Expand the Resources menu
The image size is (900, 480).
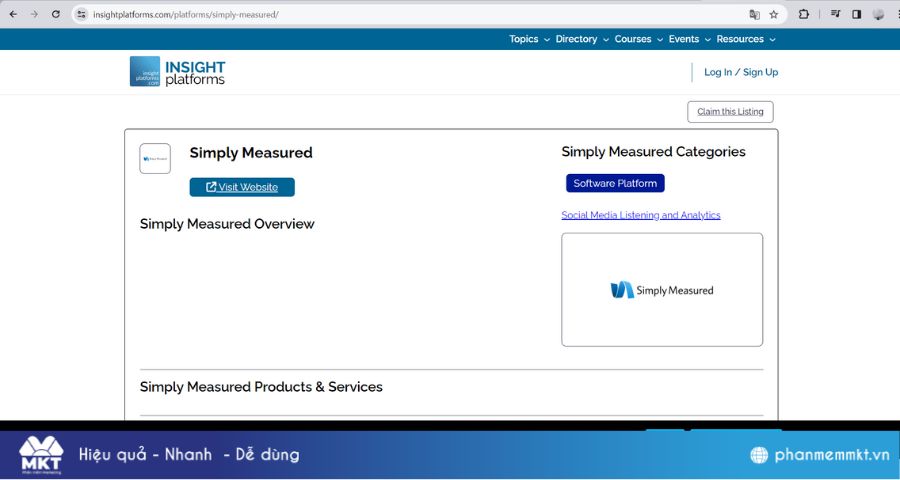pyautogui.click(x=746, y=39)
